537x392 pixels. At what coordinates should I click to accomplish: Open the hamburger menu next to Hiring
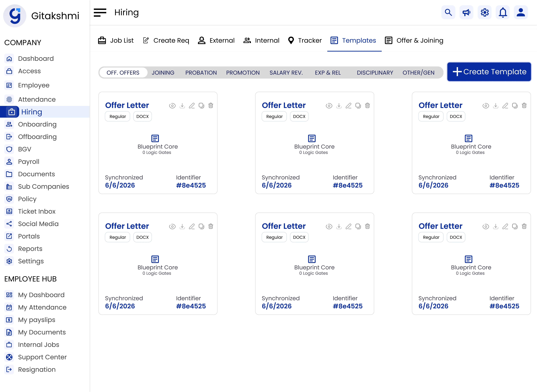click(100, 13)
